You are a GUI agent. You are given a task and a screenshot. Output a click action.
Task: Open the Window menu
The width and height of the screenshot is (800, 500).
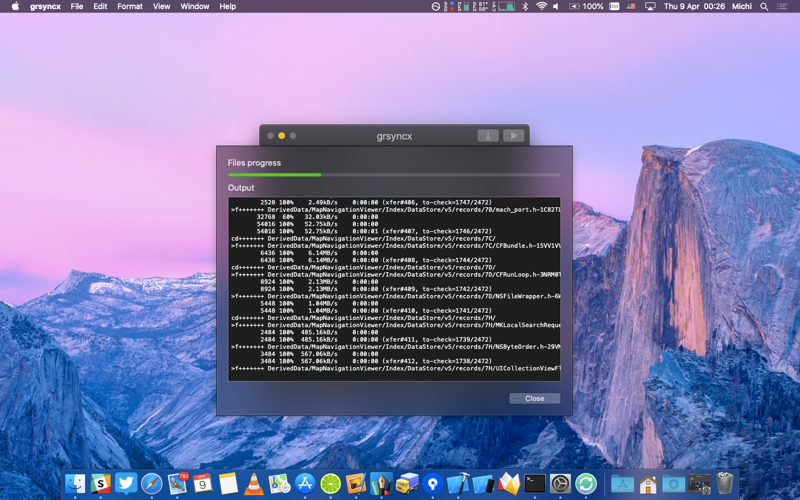(x=194, y=7)
